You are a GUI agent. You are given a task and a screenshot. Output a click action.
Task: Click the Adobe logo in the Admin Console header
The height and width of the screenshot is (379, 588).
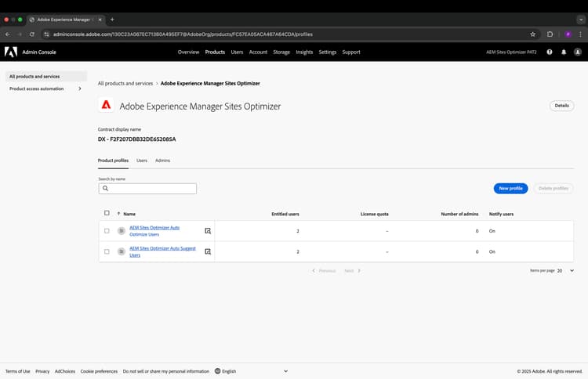[11, 52]
